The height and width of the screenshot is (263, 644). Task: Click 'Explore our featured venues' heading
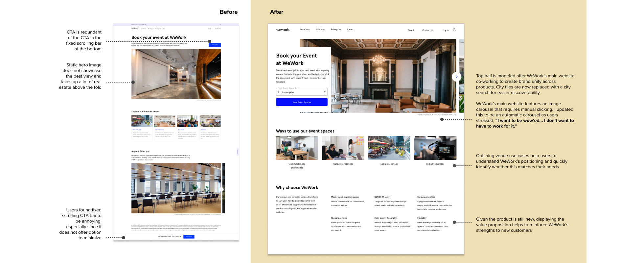point(146,111)
